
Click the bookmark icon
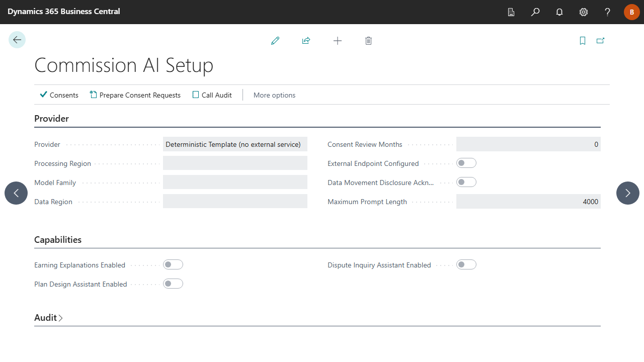[x=583, y=41]
